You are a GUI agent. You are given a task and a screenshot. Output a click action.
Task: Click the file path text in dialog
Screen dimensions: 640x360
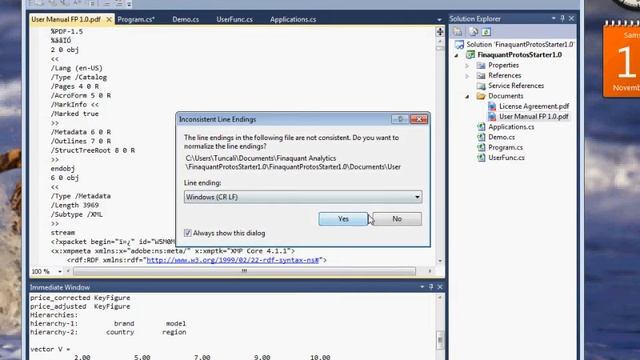tap(293, 162)
